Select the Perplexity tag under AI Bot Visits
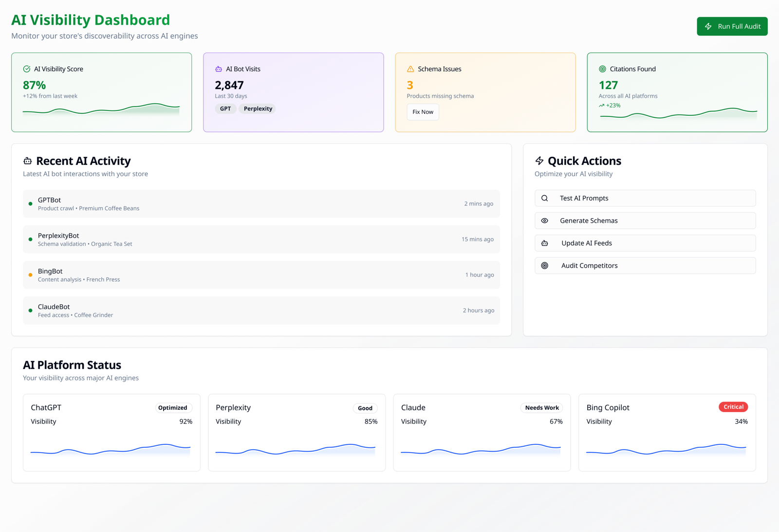Viewport: 779px width, 532px height. (258, 109)
